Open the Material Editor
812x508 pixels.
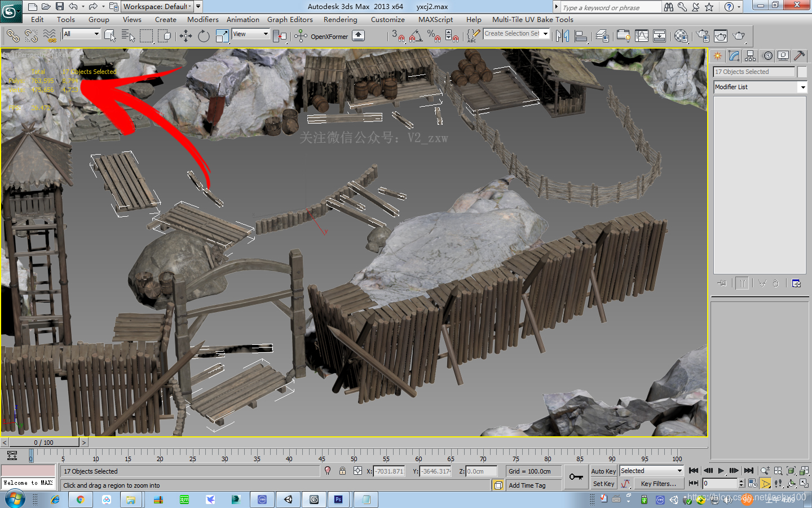click(x=681, y=36)
